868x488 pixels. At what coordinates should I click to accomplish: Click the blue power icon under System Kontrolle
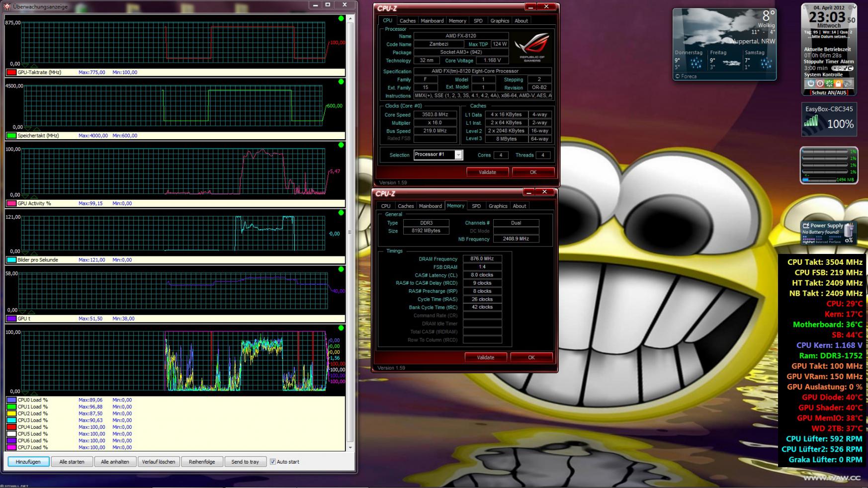tap(811, 83)
